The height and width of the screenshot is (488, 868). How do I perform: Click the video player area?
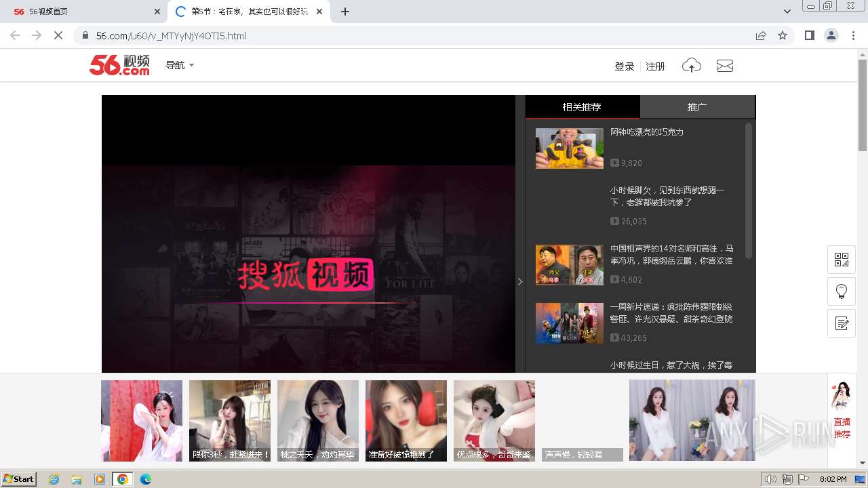[309, 234]
